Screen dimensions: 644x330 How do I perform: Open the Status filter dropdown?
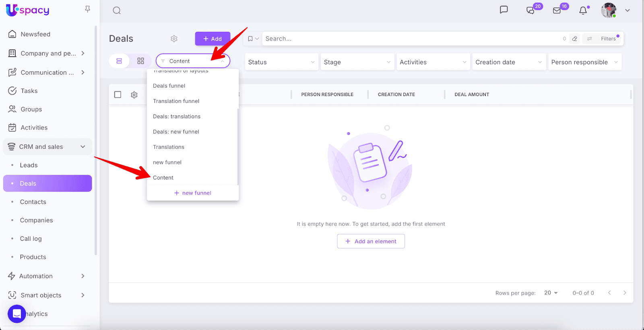pos(281,62)
